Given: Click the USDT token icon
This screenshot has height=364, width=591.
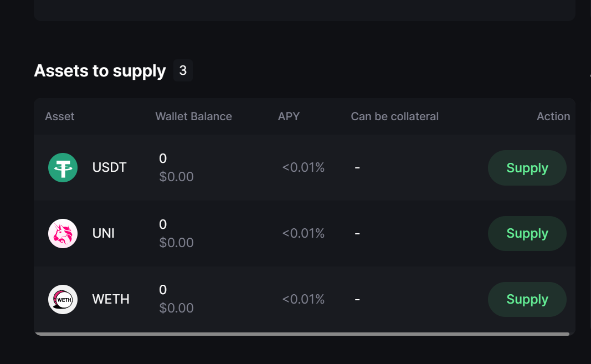Looking at the screenshot, I should (63, 167).
